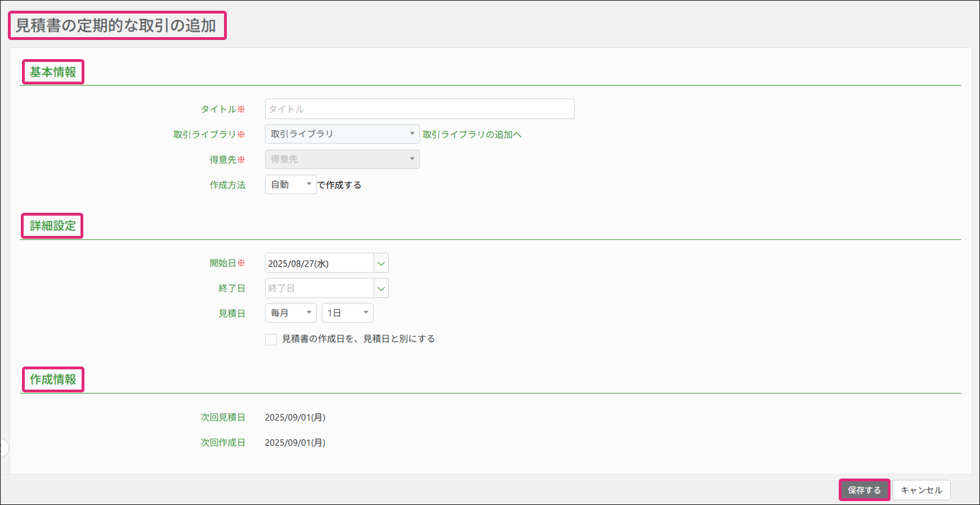Open the 取引ライブラリ dropdown
Viewport: 980px width, 505px height.
pos(342,134)
